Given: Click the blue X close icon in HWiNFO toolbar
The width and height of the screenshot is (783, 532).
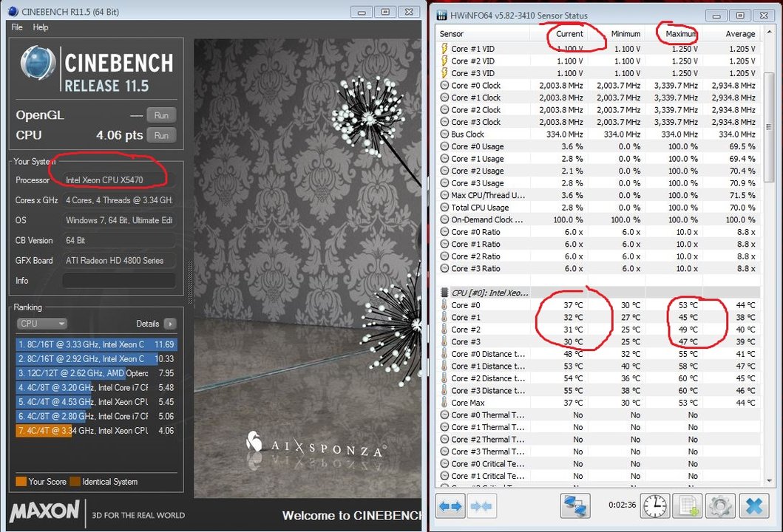Looking at the screenshot, I should point(753,505).
